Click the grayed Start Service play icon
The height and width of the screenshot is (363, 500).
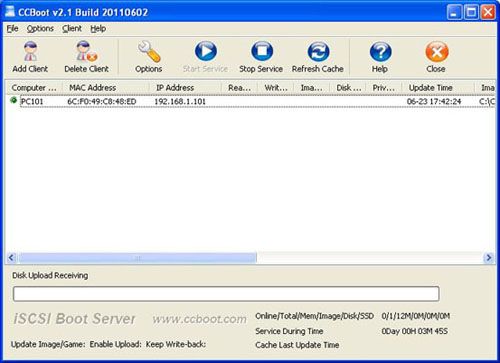coord(206,51)
